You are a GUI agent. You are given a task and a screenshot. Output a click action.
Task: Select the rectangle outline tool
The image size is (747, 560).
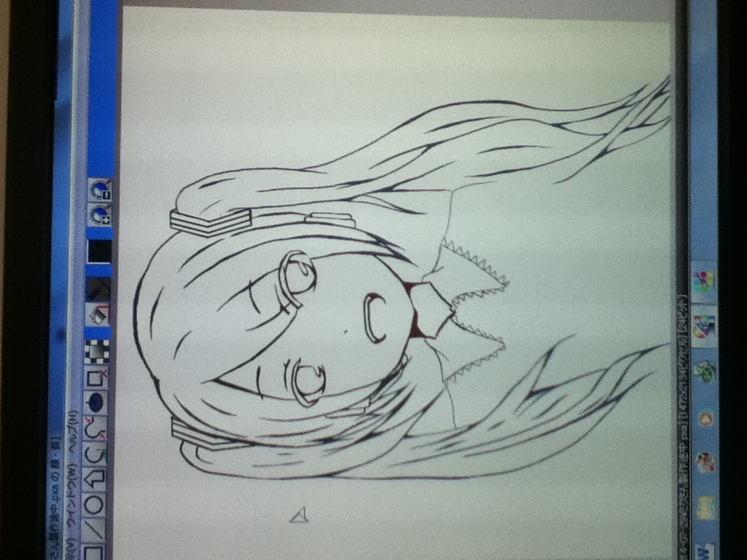click(x=93, y=553)
